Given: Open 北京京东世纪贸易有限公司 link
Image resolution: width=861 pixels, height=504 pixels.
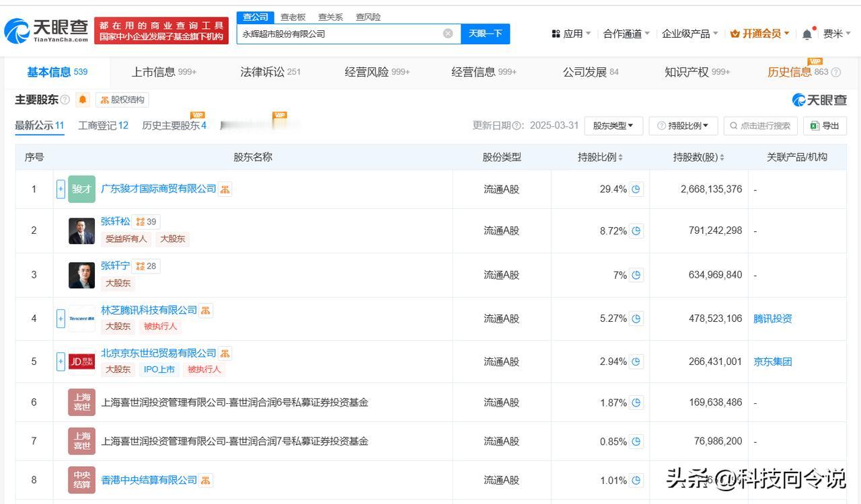Looking at the screenshot, I should [159, 353].
